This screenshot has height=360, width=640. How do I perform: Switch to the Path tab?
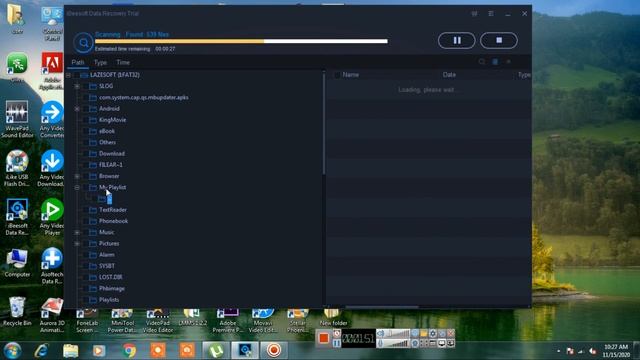tap(78, 62)
